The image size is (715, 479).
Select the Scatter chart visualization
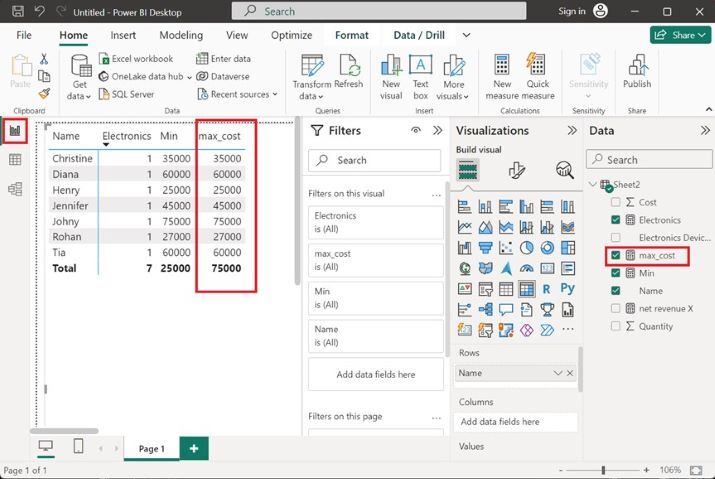(506, 247)
